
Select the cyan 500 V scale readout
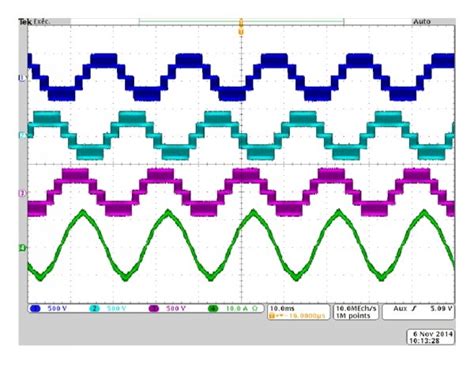click(x=117, y=308)
